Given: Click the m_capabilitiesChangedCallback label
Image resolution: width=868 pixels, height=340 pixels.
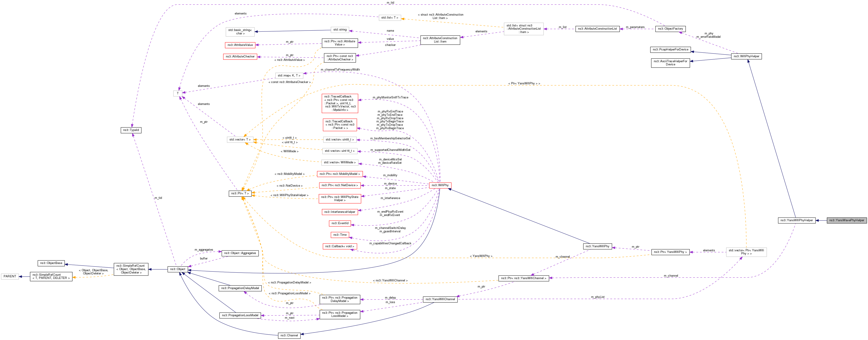Looking at the screenshot, I should click(390, 243).
